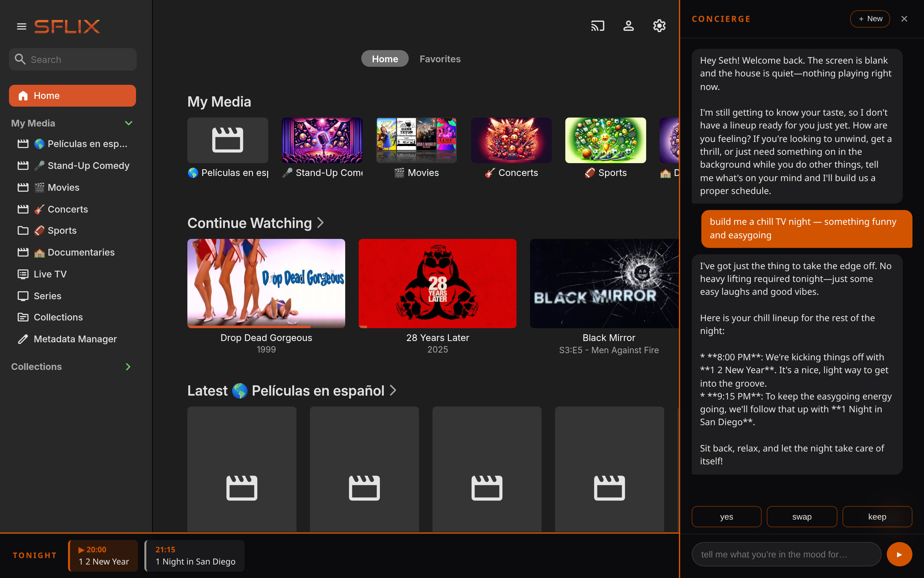
Task: Open the user profile icon
Action: coord(629,26)
